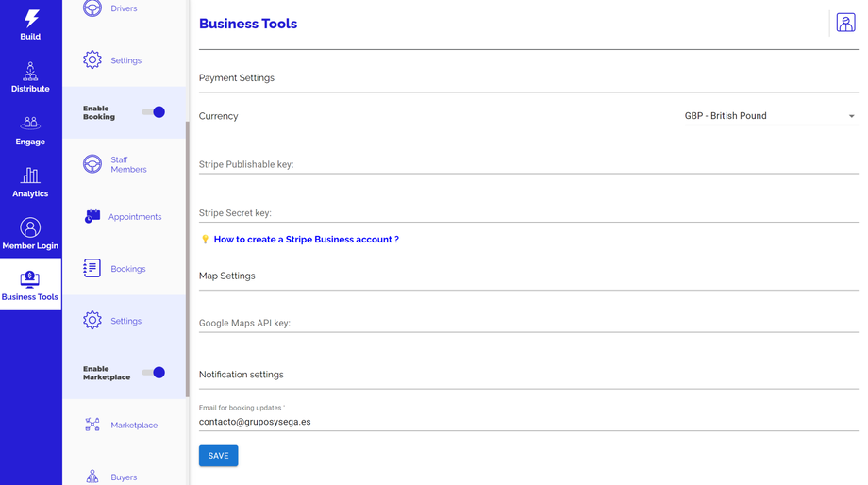Image resolution: width=868 pixels, height=485 pixels.
Task: Open the Distribute section icon
Action: pyautogui.click(x=30, y=72)
